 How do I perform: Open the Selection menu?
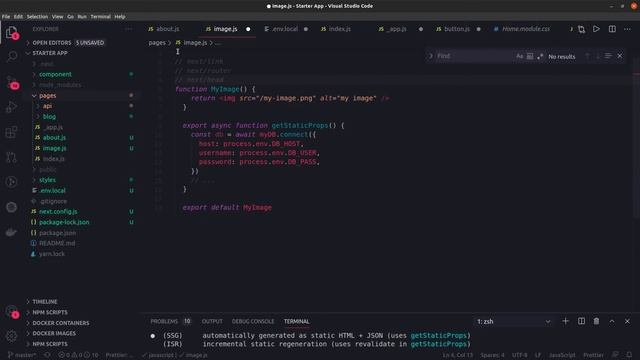pos(37,17)
